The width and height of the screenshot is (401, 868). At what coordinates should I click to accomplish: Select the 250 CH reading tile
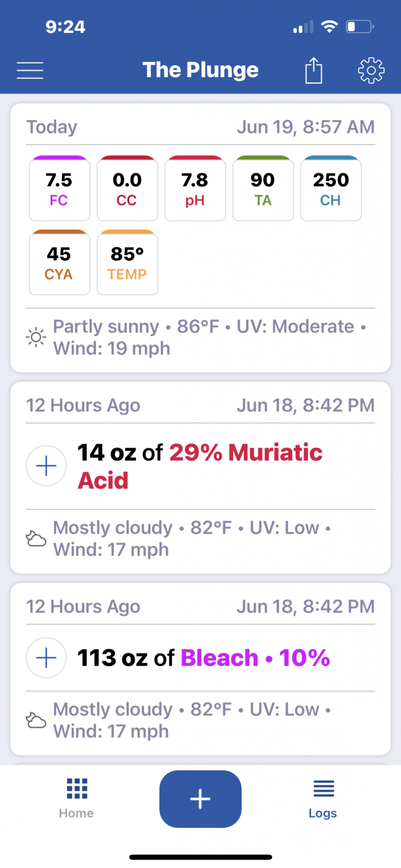tap(331, 188)
